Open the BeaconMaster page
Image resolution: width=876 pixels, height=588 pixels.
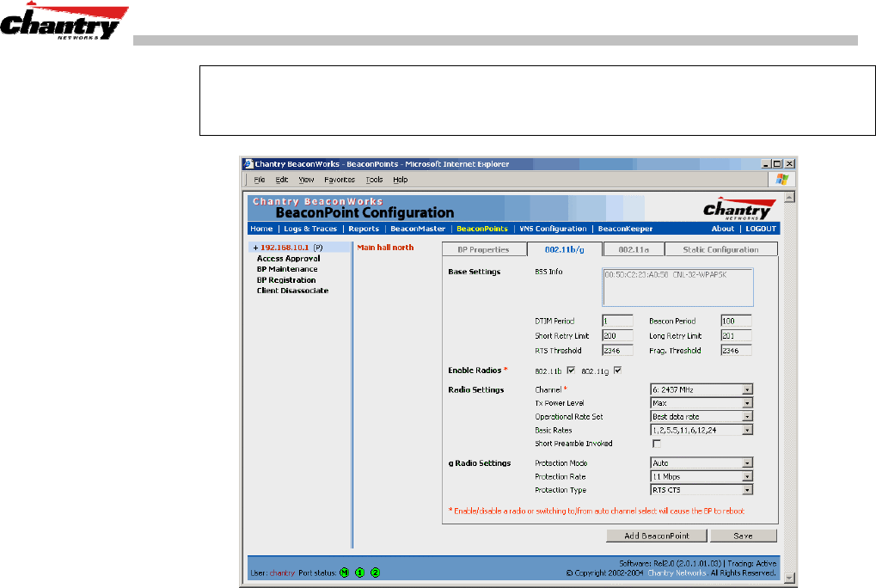(x=418, y=229)
